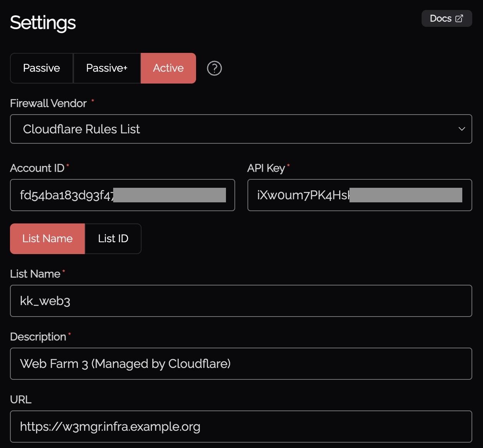Screen dimensions: 483x448
Task: Focus the Account ID input field
Action: [122, 195]
